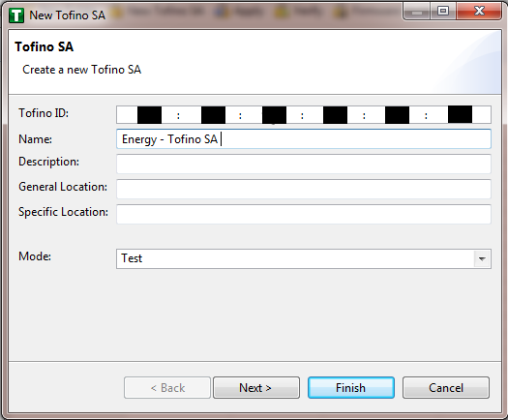Click the Finish button
This screenshot has width=508, height=420.
(x=351, y=388)
